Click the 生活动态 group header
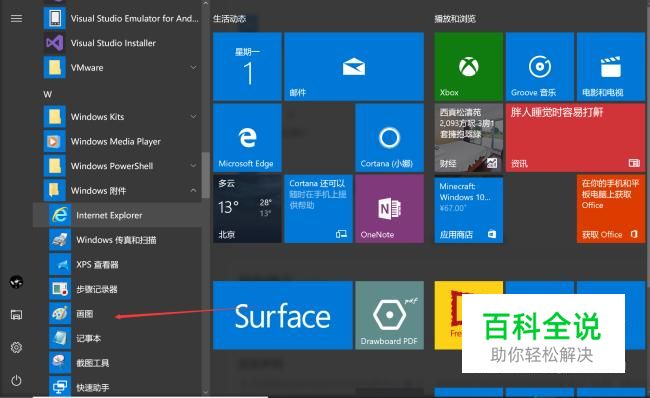Image resolution: width=650 pixels, height=398 pixels. pyautogui.click(x=229, y=19)
